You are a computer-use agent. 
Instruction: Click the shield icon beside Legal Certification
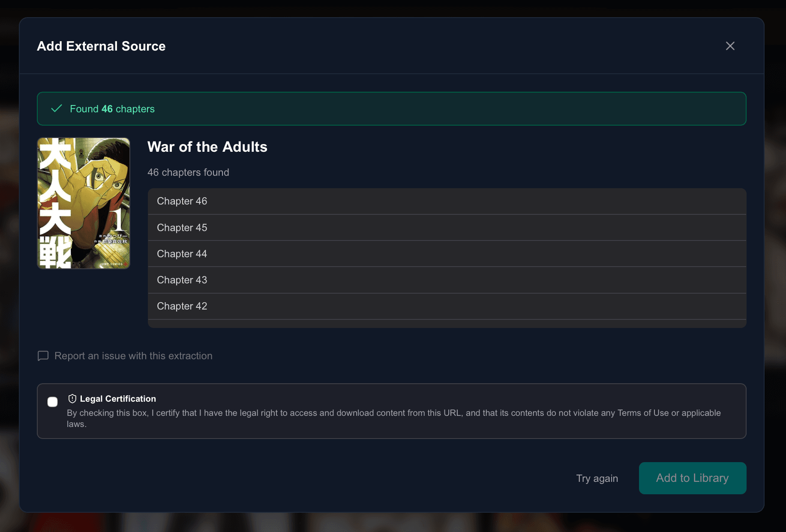point(72,398)
